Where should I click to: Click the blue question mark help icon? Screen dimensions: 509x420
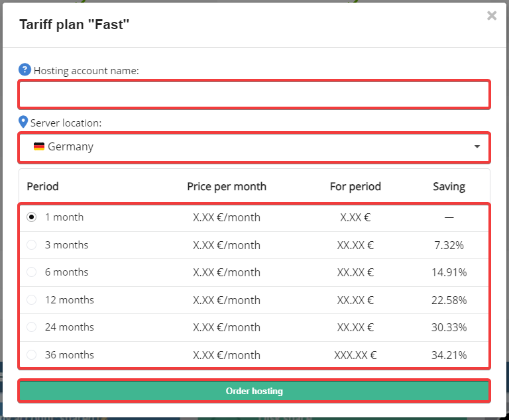(25, 70)
